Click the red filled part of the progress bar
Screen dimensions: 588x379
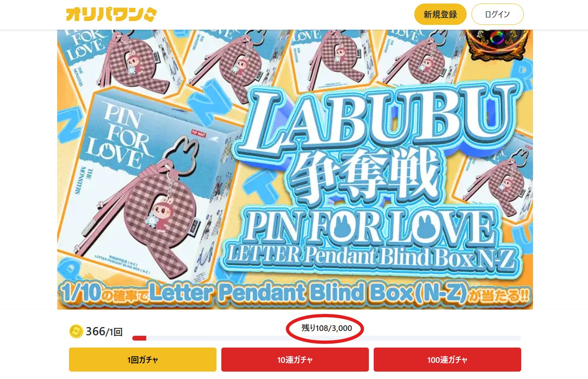coord(139,338)
